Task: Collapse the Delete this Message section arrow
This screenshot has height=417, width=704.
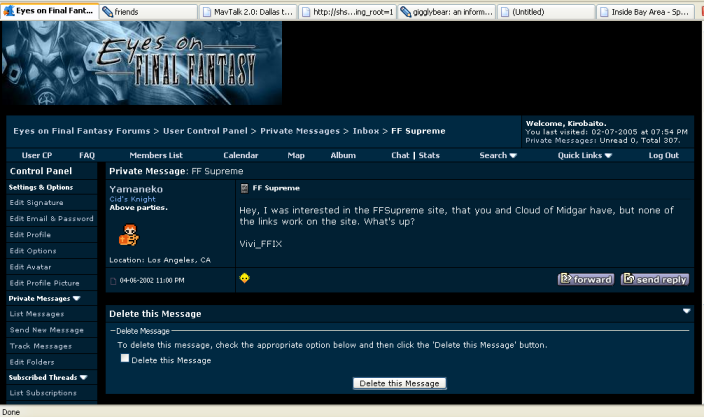Action: click(686, 311)
